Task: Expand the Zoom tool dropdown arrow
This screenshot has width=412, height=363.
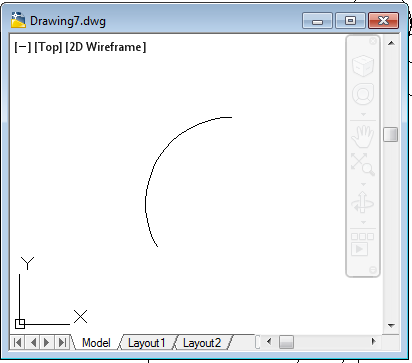Action: tap(363, 184)
